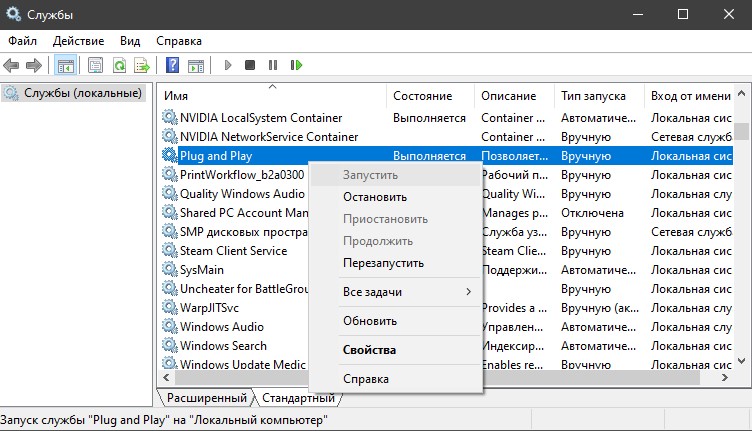Sort by the Состояние column header
Image resolution: width=752 pixels, height=431 pixels.
coord(430,96)
